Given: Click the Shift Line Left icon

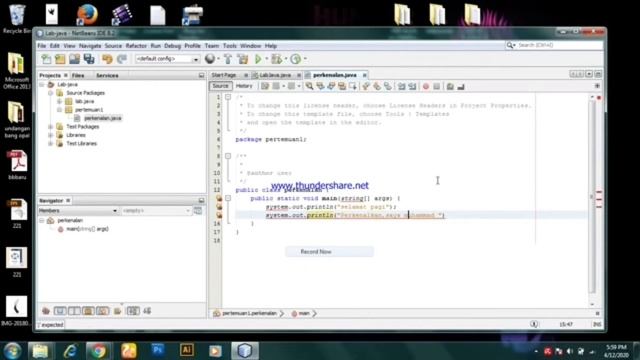Looking at the screenshot, I should 402,86.
